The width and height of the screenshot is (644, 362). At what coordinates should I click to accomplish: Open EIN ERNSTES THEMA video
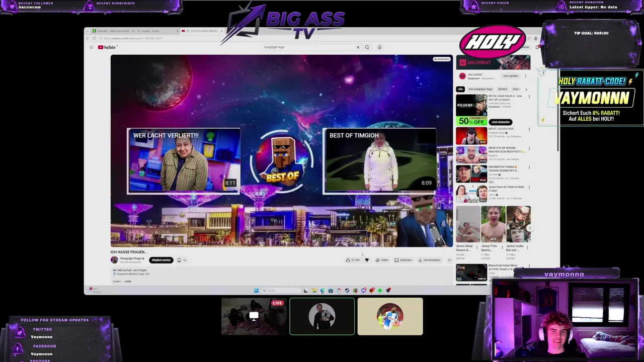point(471,174)
